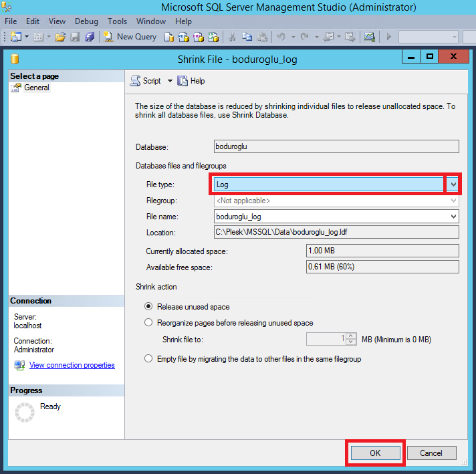Click the Database field showing boduroglu
The width and height of the screenshot is (476, 474).
coord(336,146)
